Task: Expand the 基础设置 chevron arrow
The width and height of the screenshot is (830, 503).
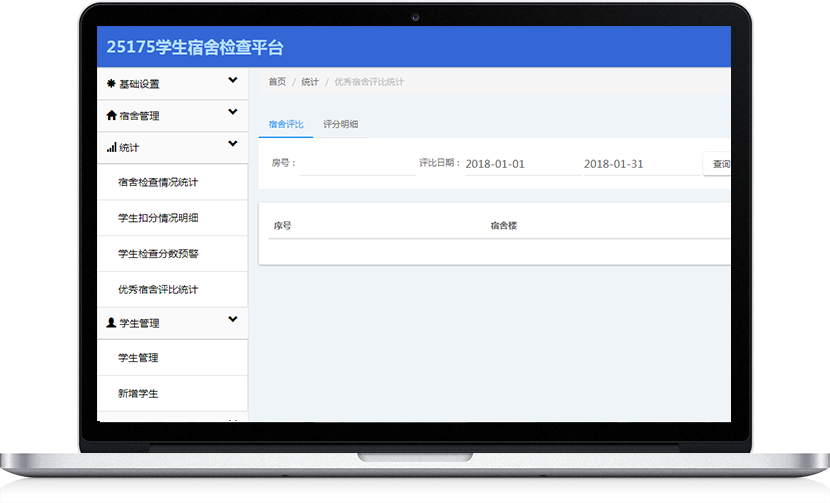Action: click(232, 81)
